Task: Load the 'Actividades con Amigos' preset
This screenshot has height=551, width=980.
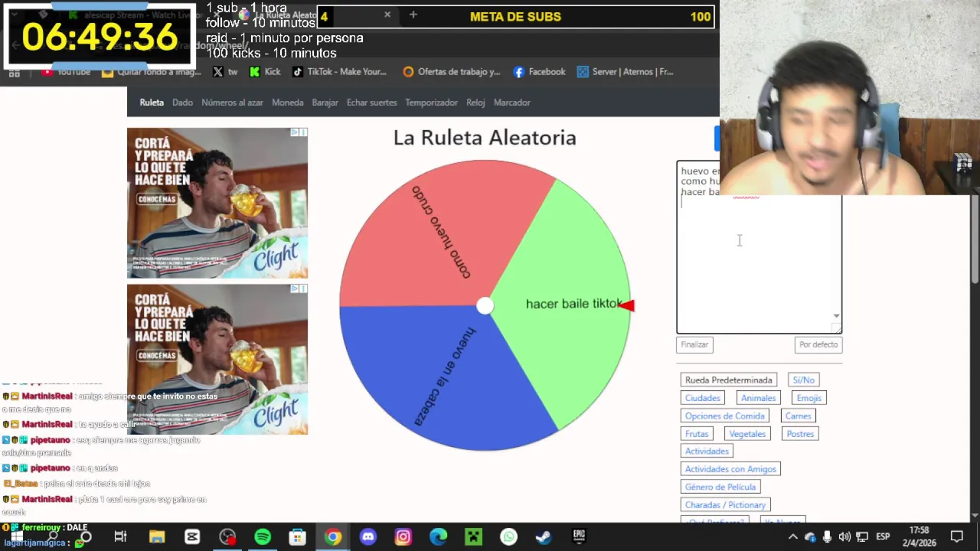Action: 730,469
